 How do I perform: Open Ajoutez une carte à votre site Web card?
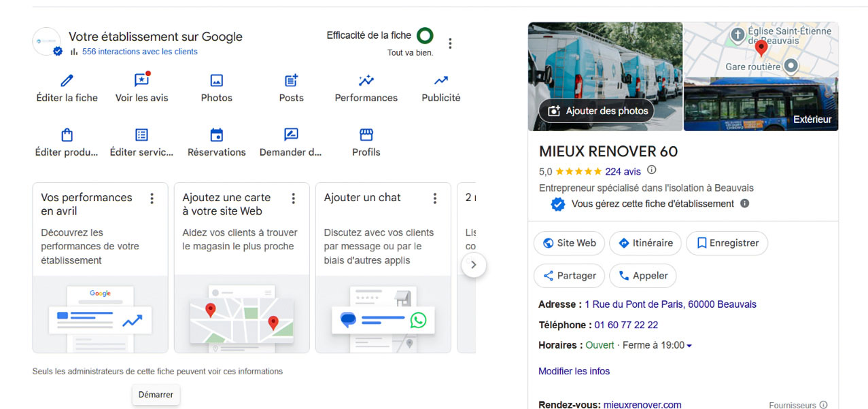(241, 268)
